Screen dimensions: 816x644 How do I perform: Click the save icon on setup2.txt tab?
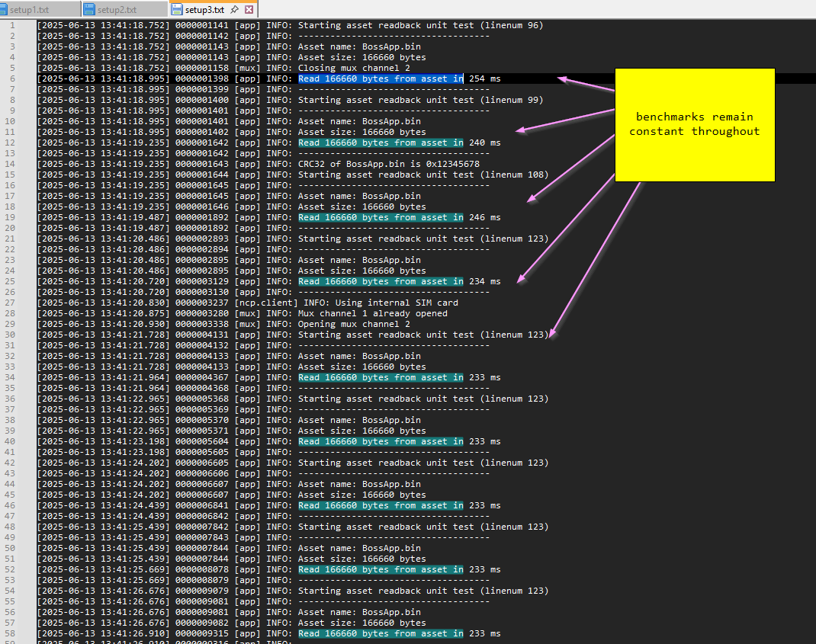[89, 9]
